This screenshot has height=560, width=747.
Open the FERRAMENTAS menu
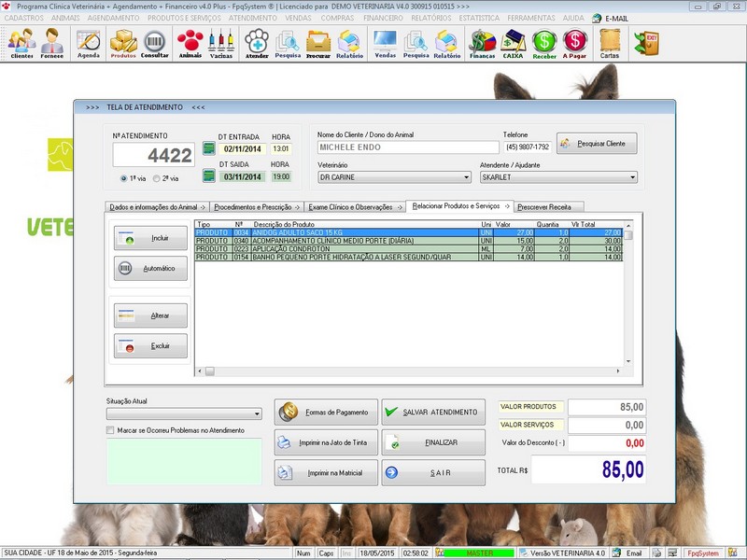pyautogui.click(x=531, y=18)
